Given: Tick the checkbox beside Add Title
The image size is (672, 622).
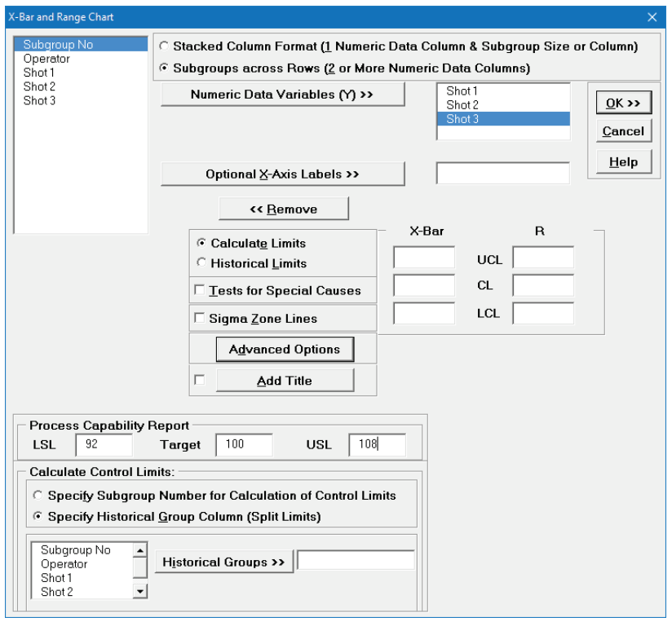Looking at the screenshot, I should click(x=199, y=380).
